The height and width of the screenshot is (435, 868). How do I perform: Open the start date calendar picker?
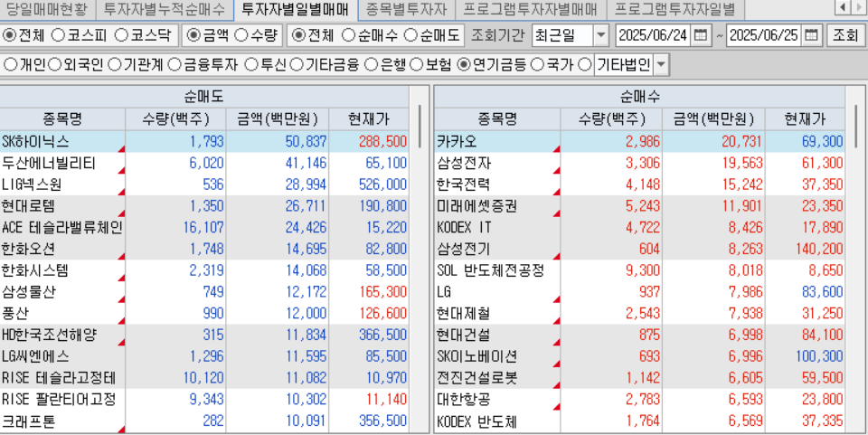coord(700,36)
